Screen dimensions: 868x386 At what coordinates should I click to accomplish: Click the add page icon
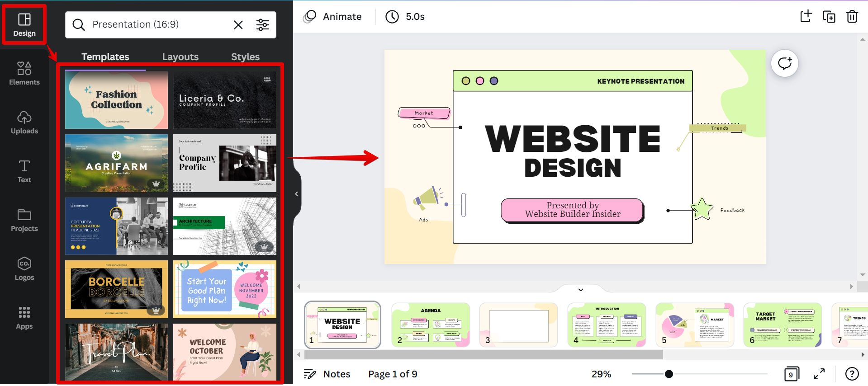(806, 17)
